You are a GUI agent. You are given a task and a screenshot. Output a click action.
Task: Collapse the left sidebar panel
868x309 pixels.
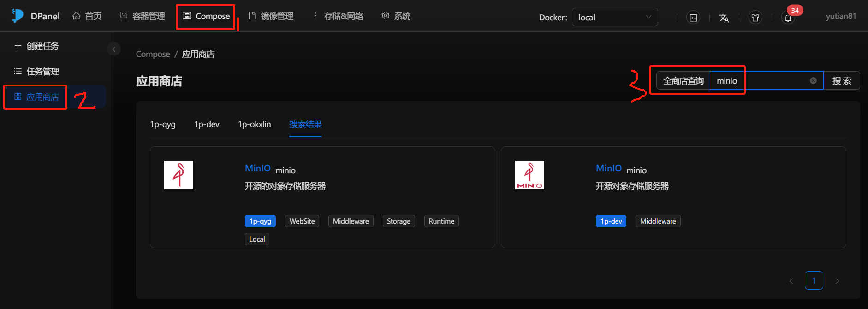coord(114,49)
